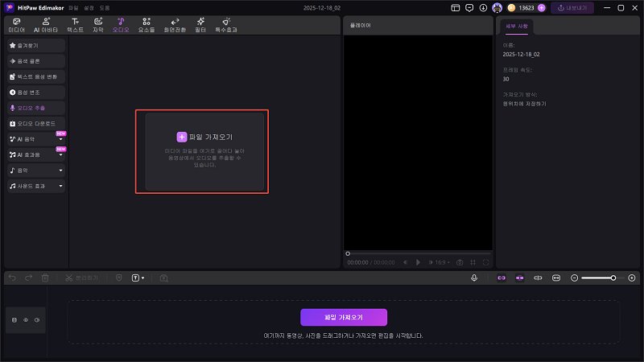Select 오디오 추출 audio extract
The width and height of the screenshot is (644, 362).
pyautogui.click(x=36, y=108)
